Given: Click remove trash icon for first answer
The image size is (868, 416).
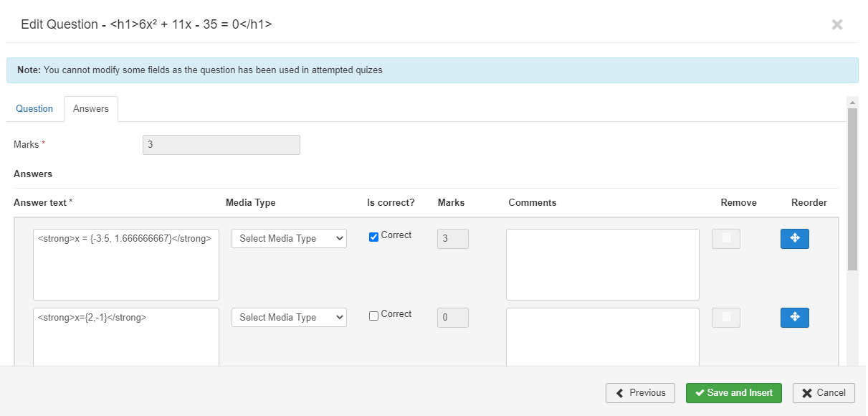Looking at the screenshot, I should point(725,239).
